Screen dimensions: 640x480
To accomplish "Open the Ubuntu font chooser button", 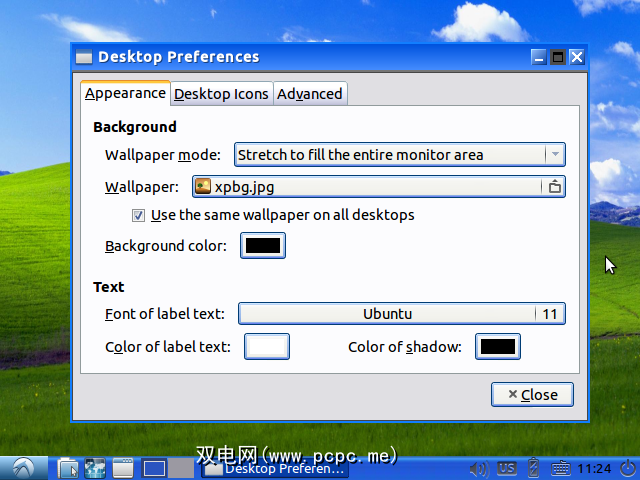I will pyautogui.click(x=402, y=313).
